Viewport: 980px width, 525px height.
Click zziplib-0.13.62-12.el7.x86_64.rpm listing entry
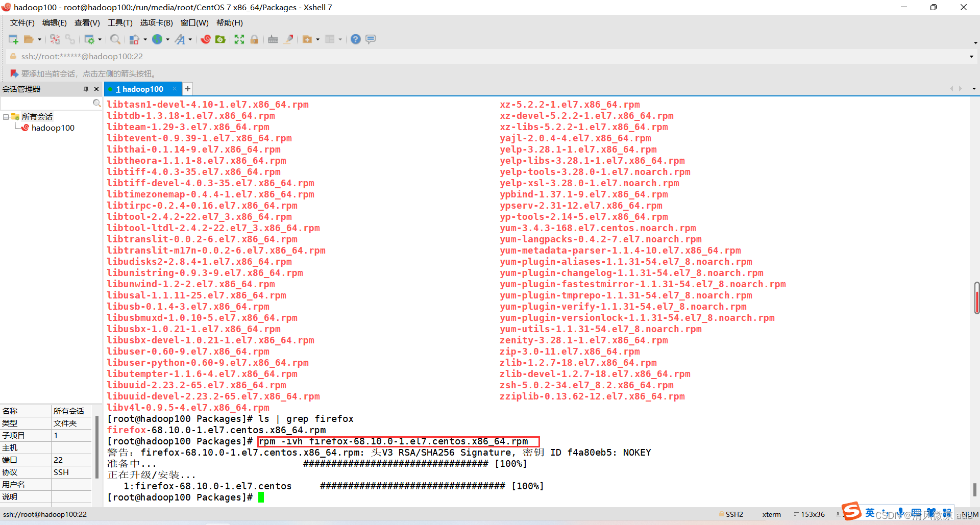[x=592, y=396]
